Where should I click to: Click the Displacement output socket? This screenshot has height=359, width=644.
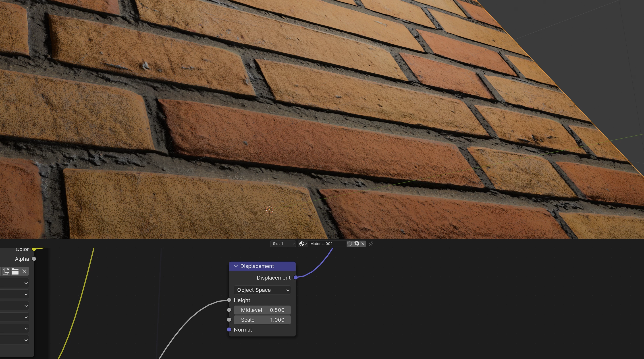(x=295, y=277)
